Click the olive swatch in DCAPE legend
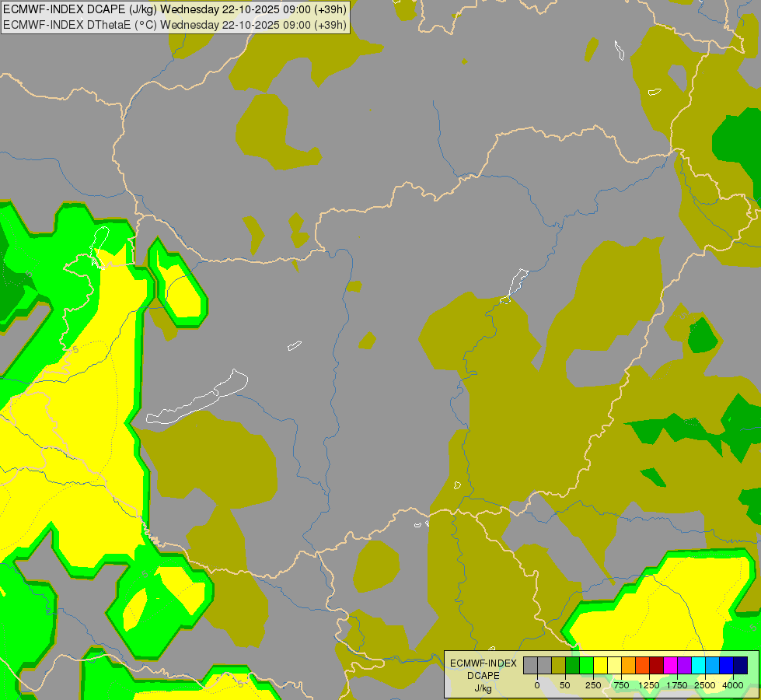The image size is (761, 700). [558, 666]
